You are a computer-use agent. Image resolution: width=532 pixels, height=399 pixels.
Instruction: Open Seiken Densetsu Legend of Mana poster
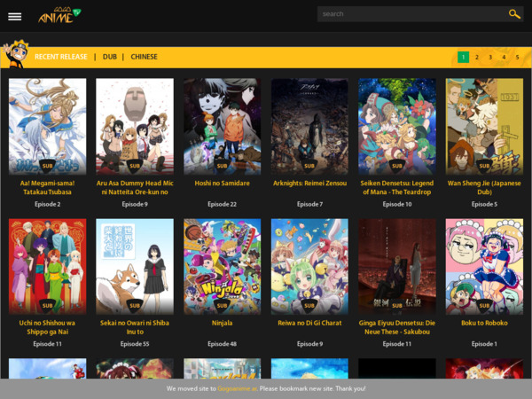[x=397, y=127]
